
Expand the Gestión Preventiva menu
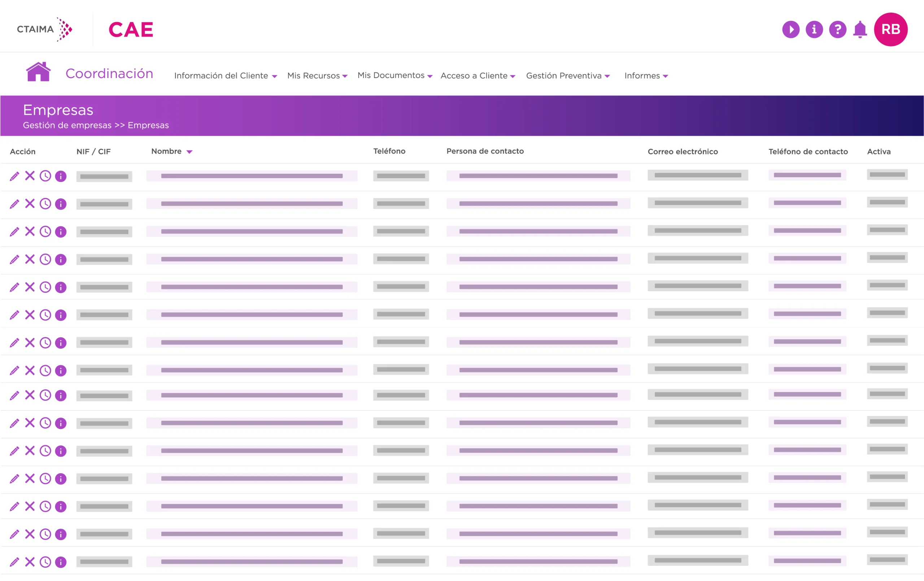(x=568, y=75)
